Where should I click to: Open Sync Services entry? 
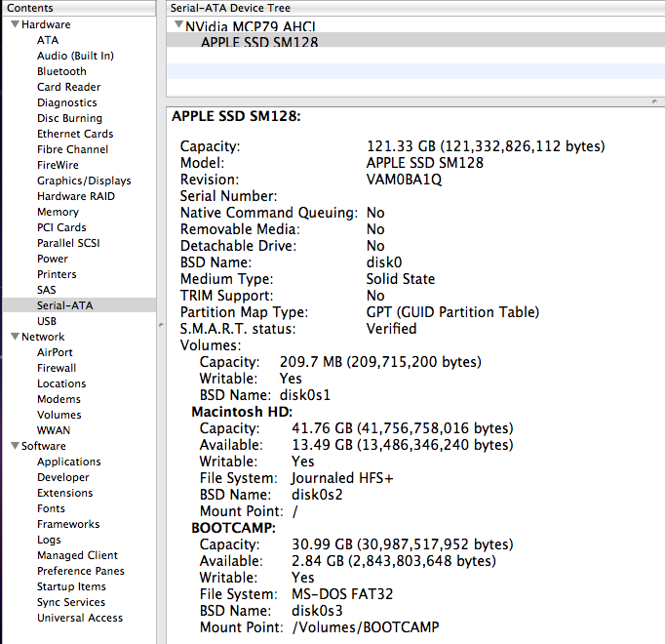coord(71,602)
